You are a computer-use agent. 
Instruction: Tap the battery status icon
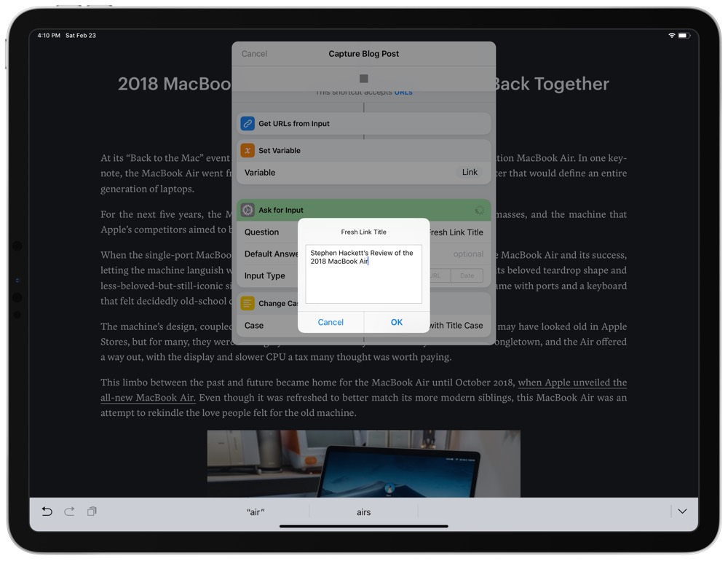click(x=684, y=35)
